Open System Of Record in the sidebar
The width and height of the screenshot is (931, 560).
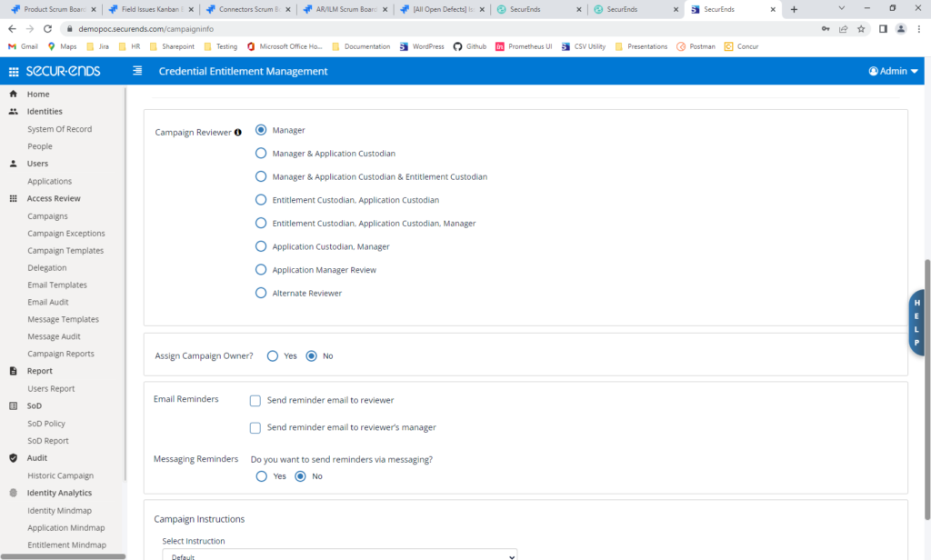point(59,129)
